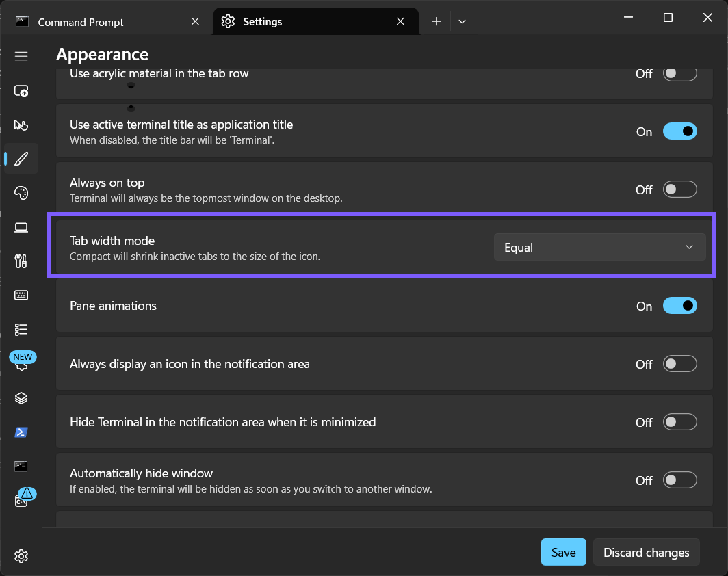Open the Tab width mode Equal dropdown

pyautogui.click(x=599, y=248)
